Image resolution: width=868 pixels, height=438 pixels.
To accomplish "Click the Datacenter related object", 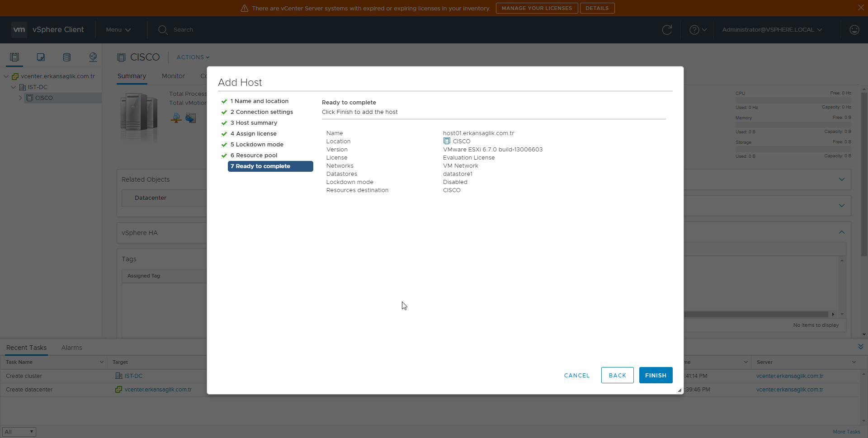I will (151, 198).
